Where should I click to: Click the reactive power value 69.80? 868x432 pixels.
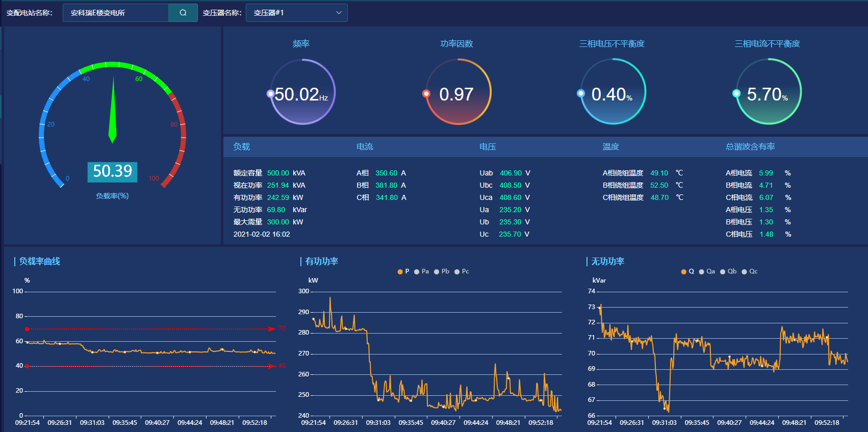tap(276, 210)
